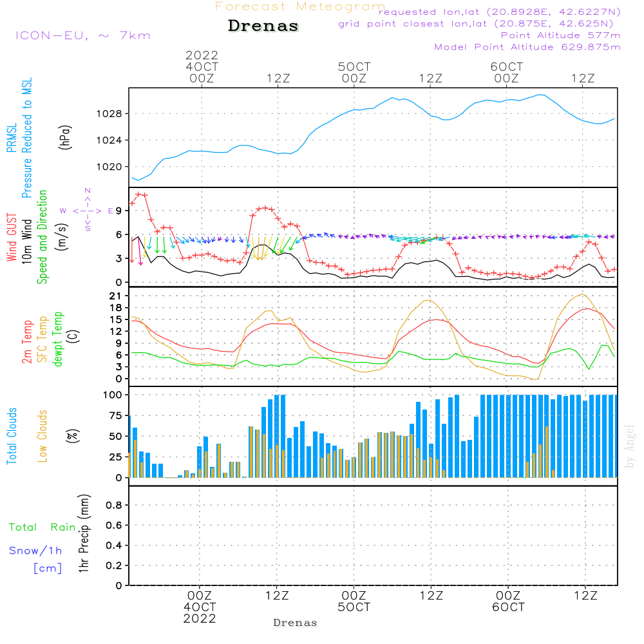Click the wind direction compass rose
This screenshot has width=644, height=644.
coord(88,211)
